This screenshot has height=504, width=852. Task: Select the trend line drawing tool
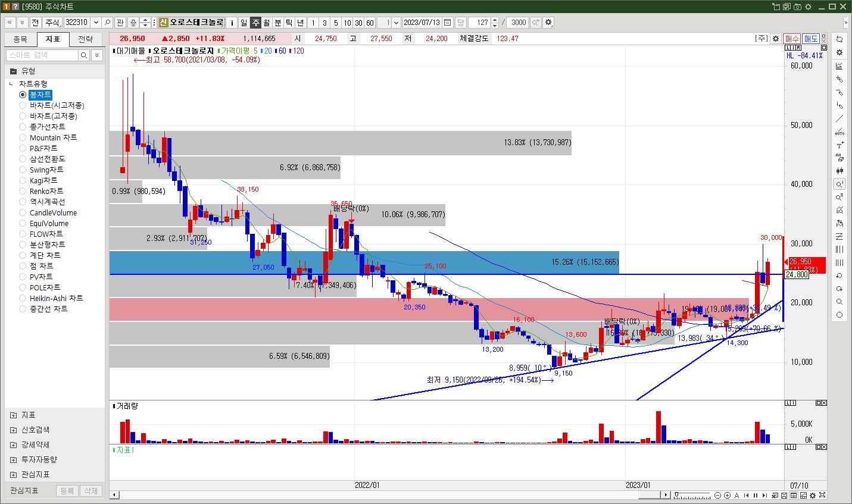pos(839,118)
